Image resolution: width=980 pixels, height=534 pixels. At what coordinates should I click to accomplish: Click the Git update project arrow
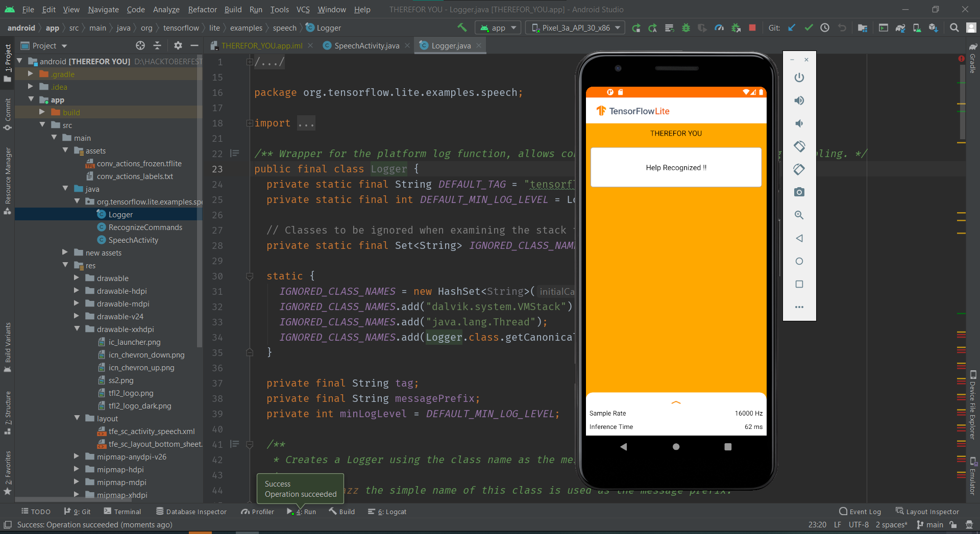click(x=792, y=28)
